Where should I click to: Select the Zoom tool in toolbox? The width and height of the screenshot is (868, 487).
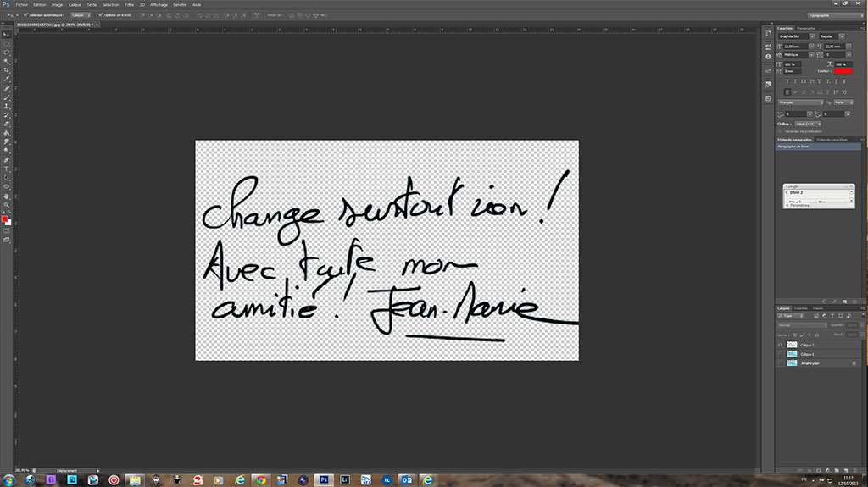tap(7, 205)
